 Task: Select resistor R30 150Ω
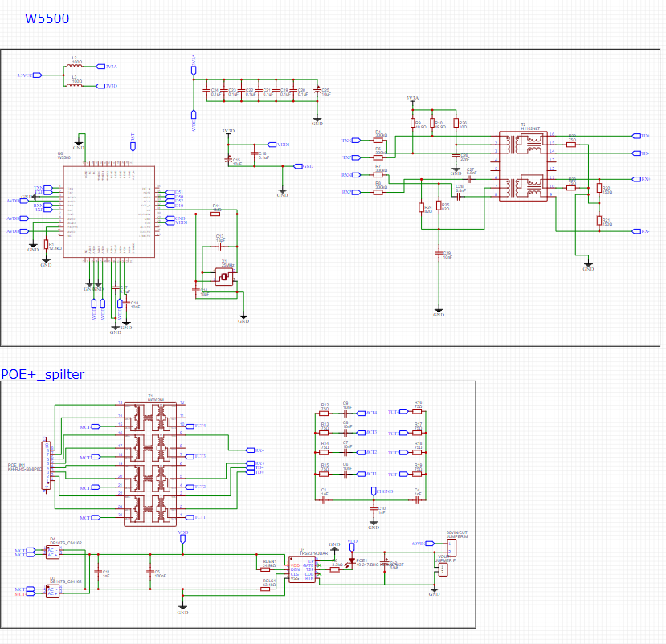tap(599, 188)
